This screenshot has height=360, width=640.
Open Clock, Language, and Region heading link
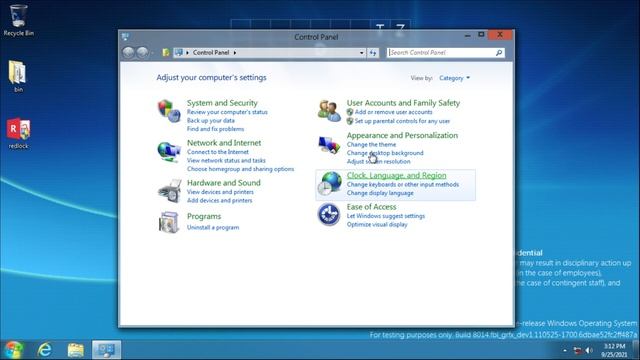[396, 175]
